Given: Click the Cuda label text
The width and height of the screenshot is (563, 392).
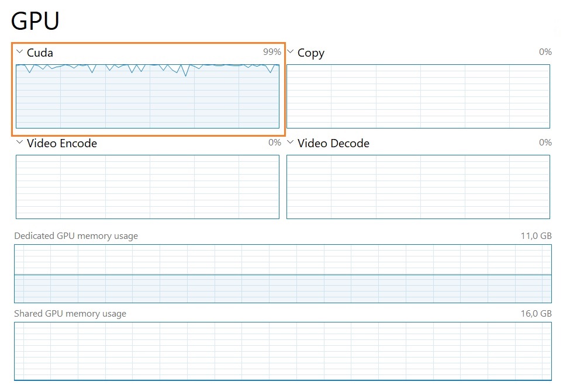Looking at the screenshot, I should [40, 53].
